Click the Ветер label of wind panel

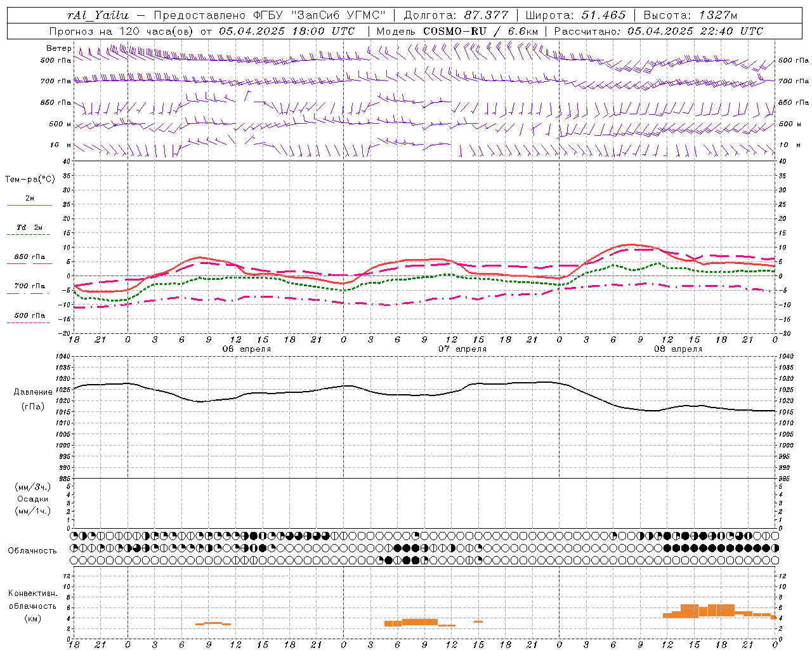[x=58, y=48]
